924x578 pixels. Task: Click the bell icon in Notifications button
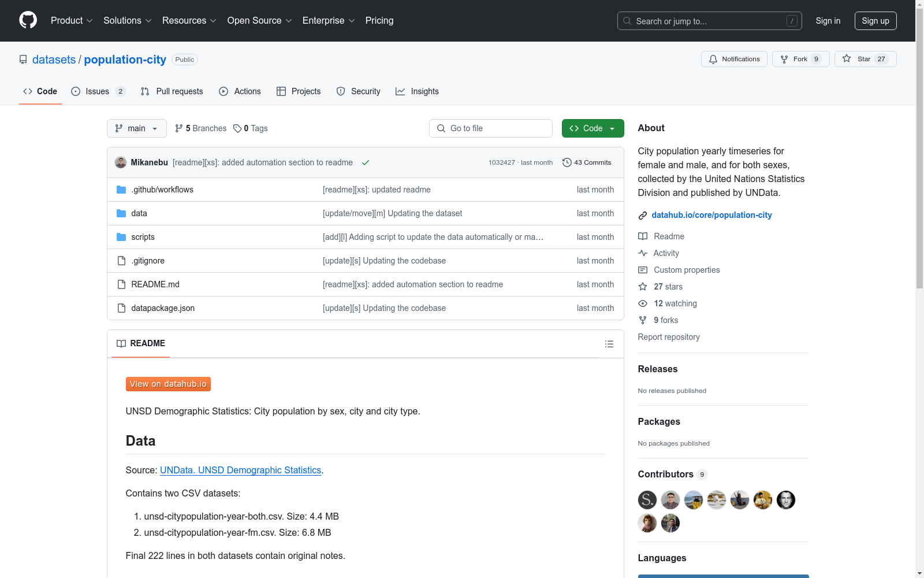point(713,59)
